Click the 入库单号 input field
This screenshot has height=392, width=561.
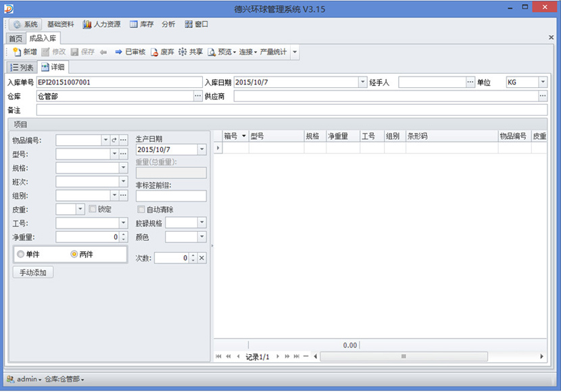120,82
